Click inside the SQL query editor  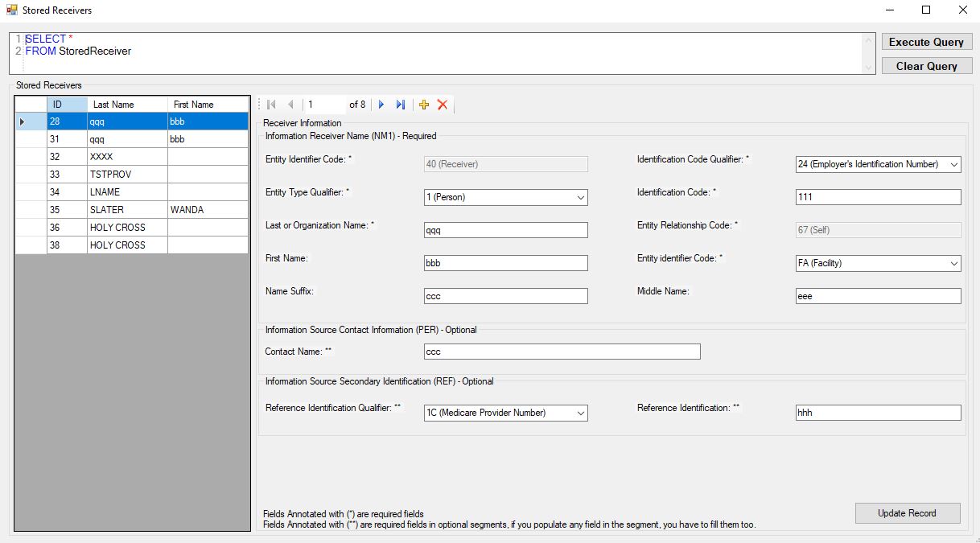[x=443, y=53]
